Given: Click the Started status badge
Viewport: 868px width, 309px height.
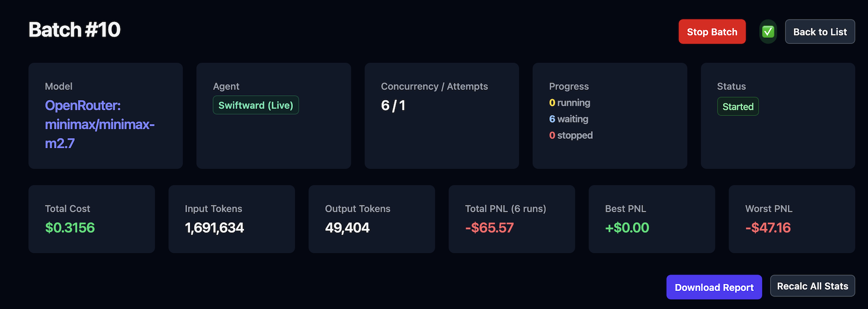Looking at the screenshot, I should coord(738,106).
